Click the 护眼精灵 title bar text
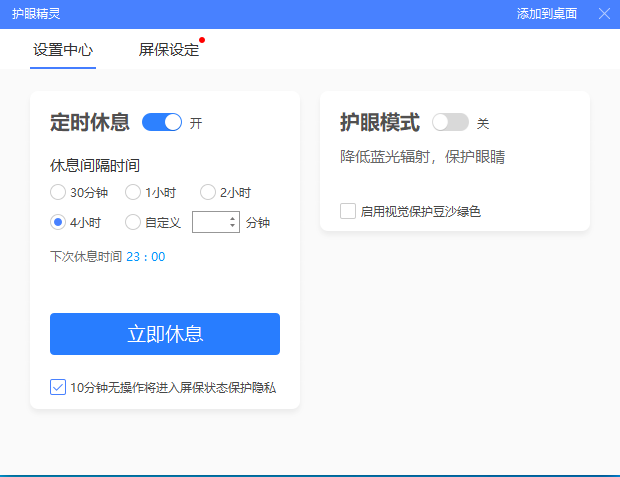 36,14
